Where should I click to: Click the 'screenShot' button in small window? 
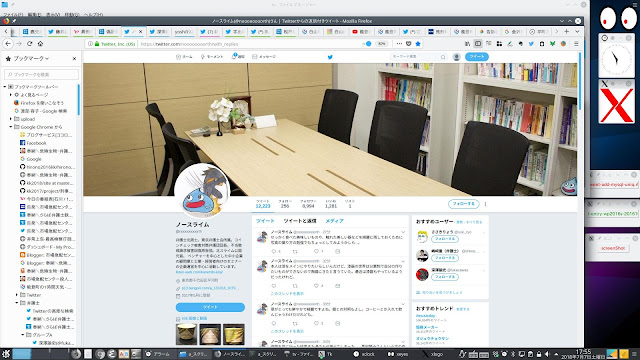[613, 248]
